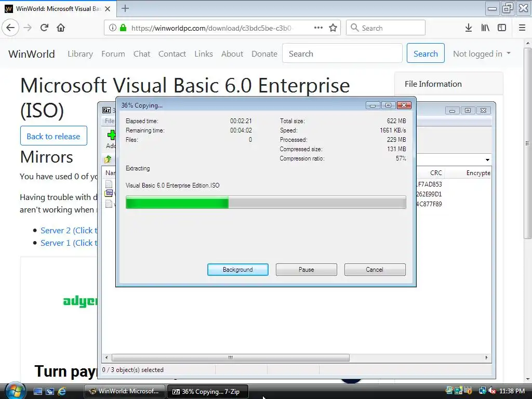Click Back to release button

[x=54, y=136]
